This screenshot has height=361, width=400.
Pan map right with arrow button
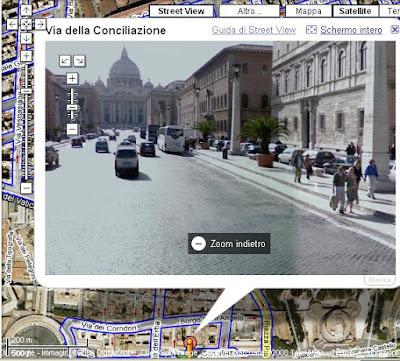pyautogui.click(x=40, y=24)
